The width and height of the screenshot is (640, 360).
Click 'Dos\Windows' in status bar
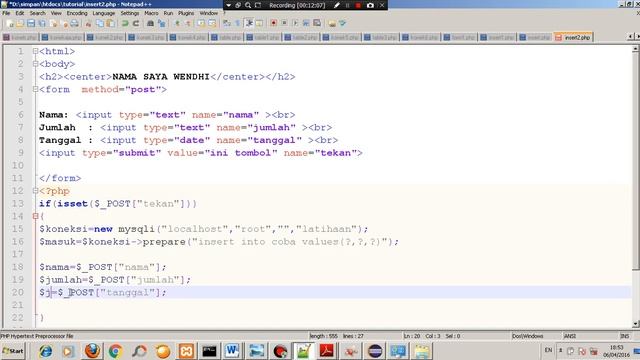click(527, 336)
